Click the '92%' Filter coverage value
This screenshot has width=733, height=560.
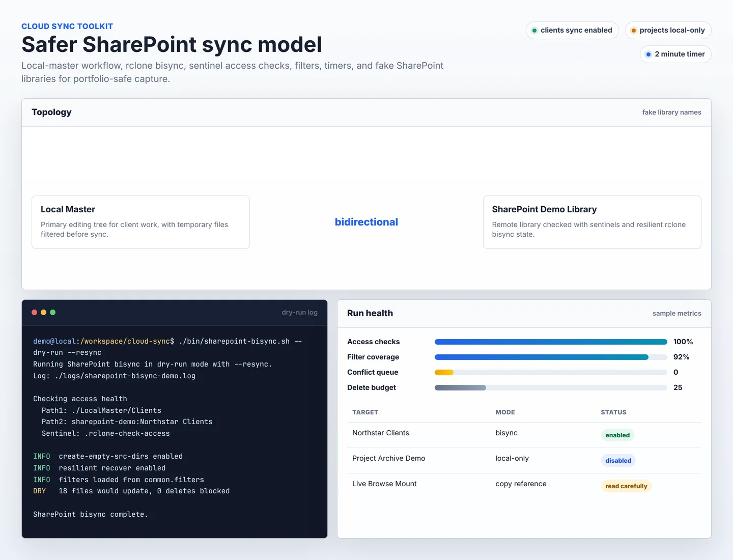click(682, 357)
